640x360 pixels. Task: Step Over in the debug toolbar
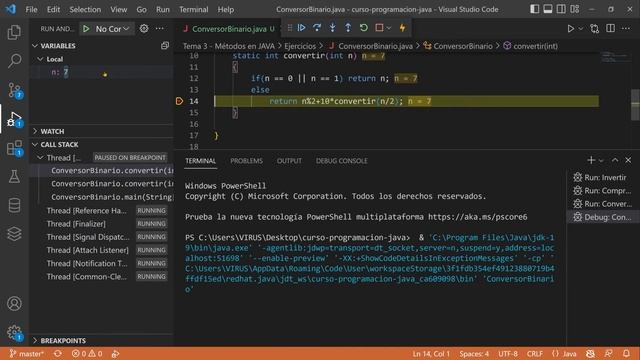click(317, 28)
